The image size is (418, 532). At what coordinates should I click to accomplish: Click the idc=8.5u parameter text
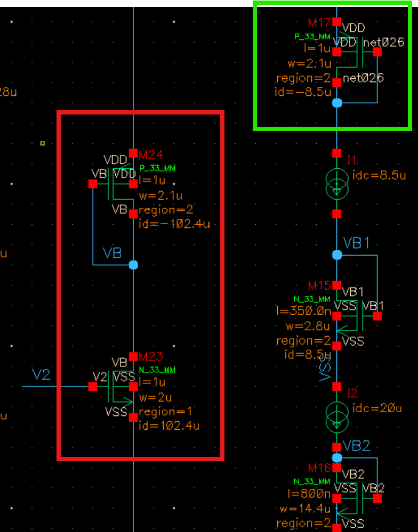coord(379,176)
